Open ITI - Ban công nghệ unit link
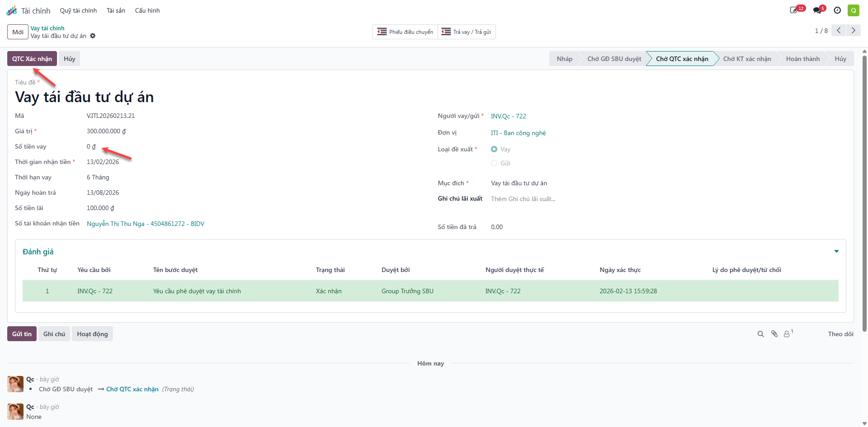The height and width of the screenshot is (427, 868). point(518,133)
